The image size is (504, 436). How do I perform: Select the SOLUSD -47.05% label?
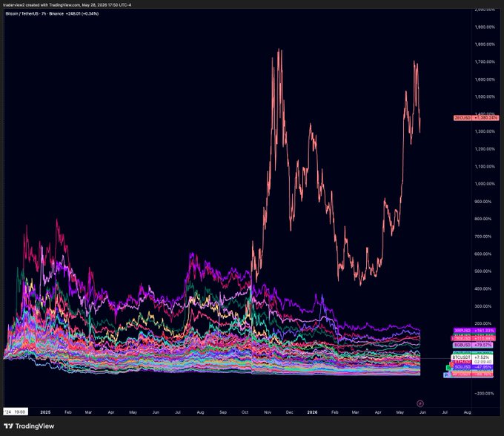[473, 367]
